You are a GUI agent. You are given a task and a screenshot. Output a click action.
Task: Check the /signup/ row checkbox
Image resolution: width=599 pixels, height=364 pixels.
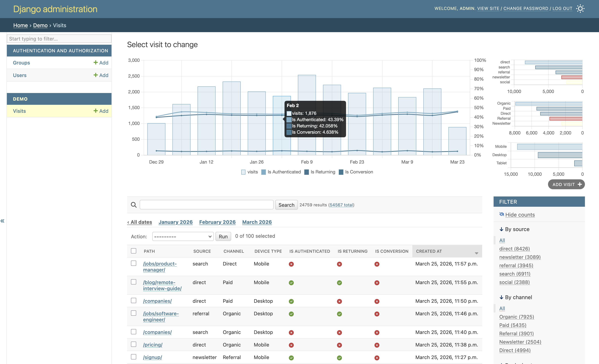(x=134, y=357)
